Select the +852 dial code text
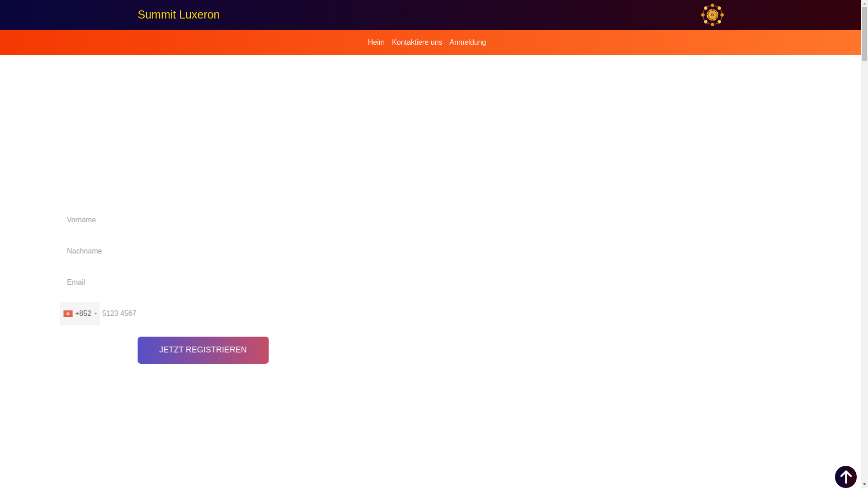Screen dimensions: 868x488 point(83,314)
